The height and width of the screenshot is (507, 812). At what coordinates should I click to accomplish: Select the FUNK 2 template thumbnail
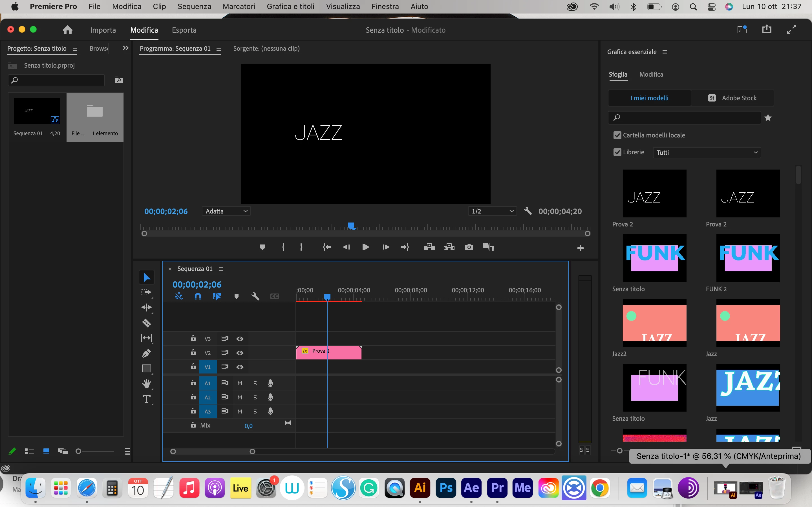coord(748,258)
